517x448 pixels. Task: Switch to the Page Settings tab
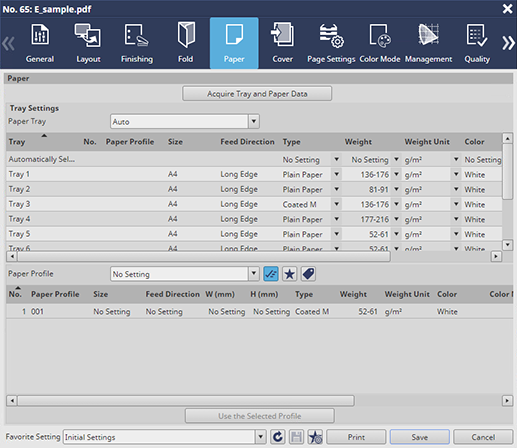[x=331, y=43]
